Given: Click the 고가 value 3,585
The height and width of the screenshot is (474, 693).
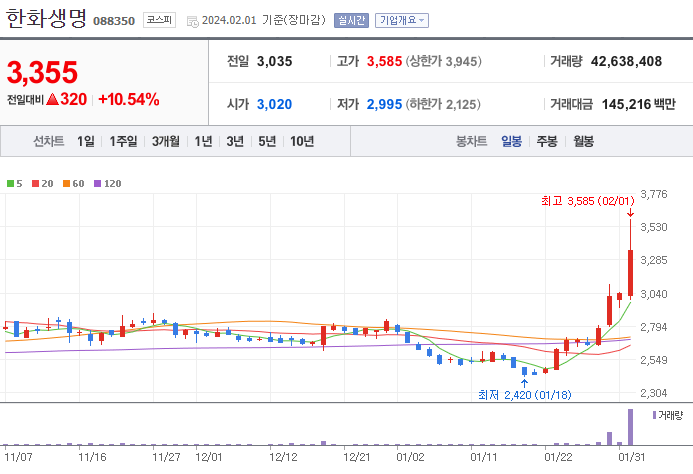Looking at the screenshot, I should tap(385, 61).
